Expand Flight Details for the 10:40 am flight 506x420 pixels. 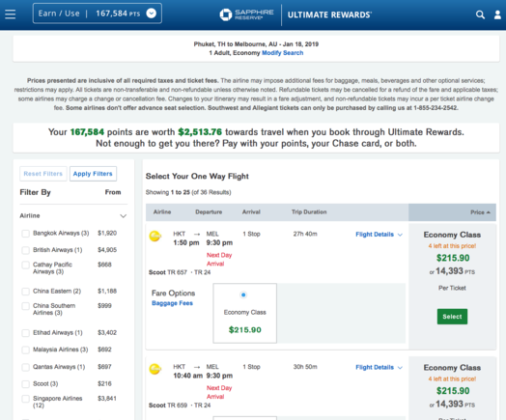[x=379, y=367]
